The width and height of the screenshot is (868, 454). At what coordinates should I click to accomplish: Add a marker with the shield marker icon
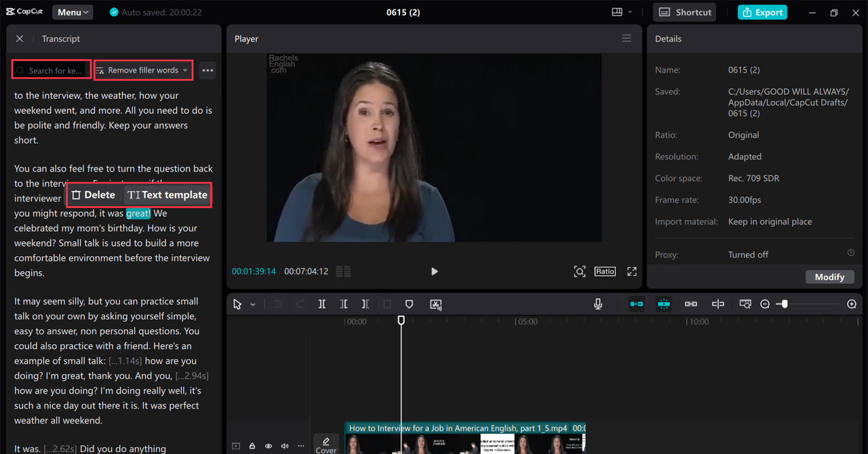[409, 304]
